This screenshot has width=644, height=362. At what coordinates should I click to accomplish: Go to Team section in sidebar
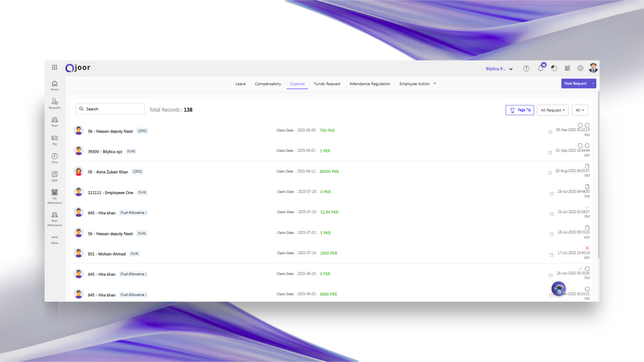55,121
